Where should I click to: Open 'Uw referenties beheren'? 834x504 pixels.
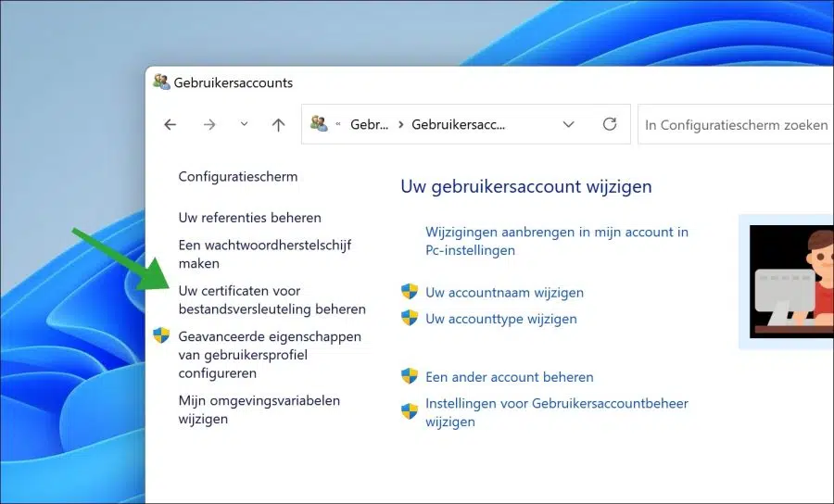coord(250,218)
